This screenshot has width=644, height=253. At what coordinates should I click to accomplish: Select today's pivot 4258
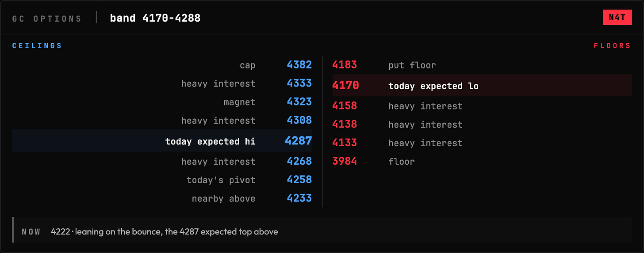point(162,180)
